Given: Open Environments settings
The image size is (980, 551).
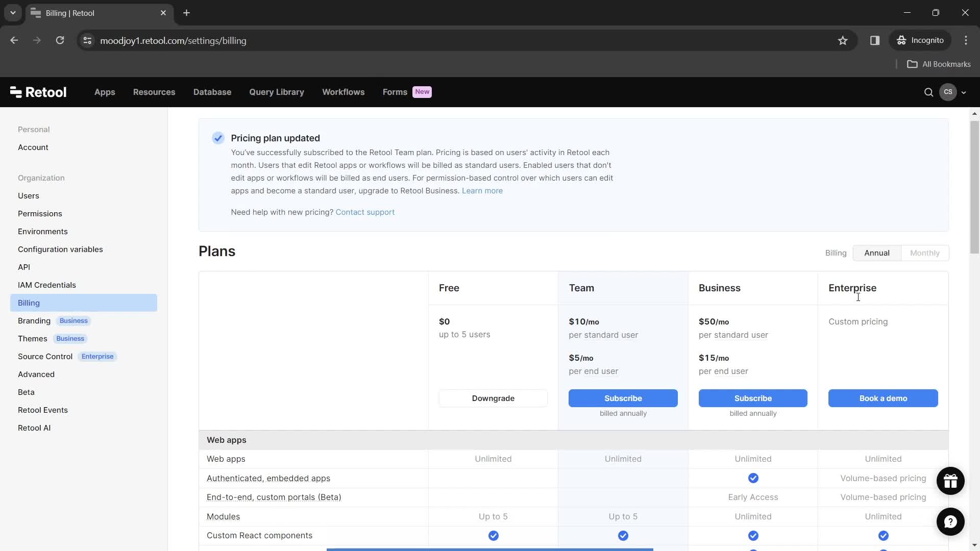Looking at the screenshot, I should pyautogui.click(x=43, y=232).
